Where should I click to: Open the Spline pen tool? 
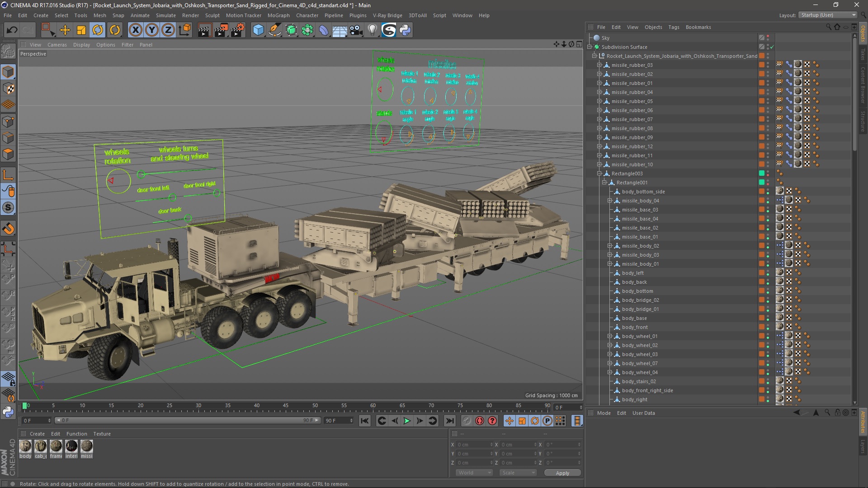pyautogui.click(x=274, y=30)
